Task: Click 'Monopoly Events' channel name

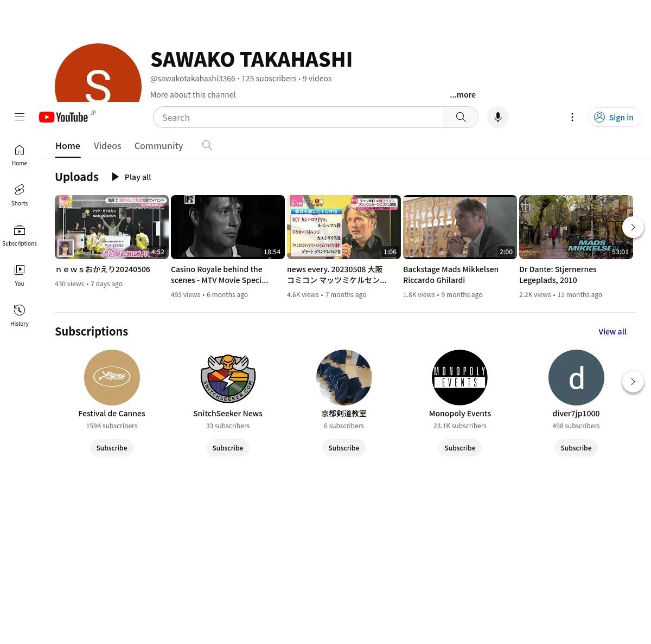Action: pyautogui.click(x=460, y=414)
